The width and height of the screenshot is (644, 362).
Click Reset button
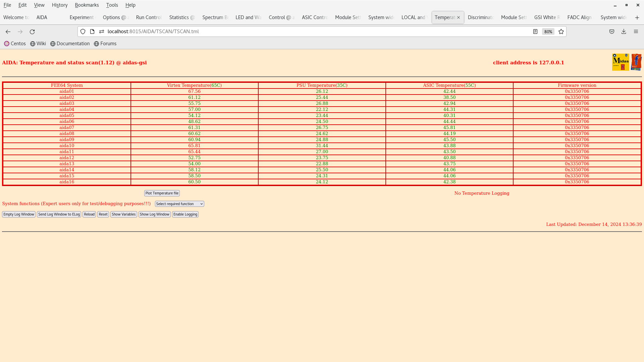pyautogui.click(x=103, y=215)
